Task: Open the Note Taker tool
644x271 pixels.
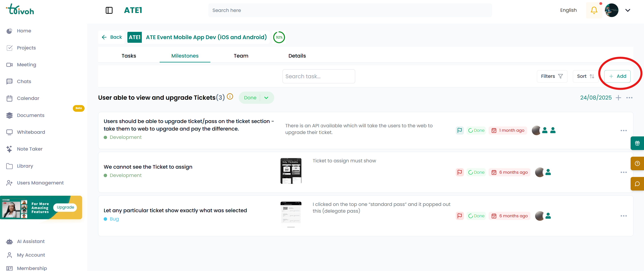Action: (x=30, y=149)
